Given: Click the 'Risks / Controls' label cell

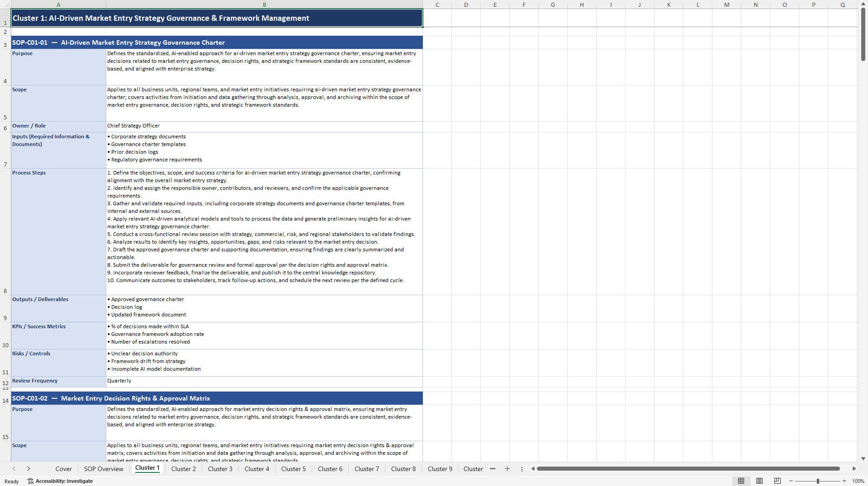Looking at the screenshot, I should coord(58,363).
